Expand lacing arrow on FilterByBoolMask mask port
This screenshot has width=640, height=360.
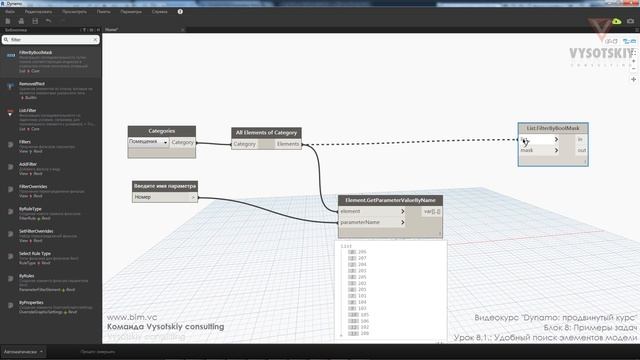[x=556, y=151]
